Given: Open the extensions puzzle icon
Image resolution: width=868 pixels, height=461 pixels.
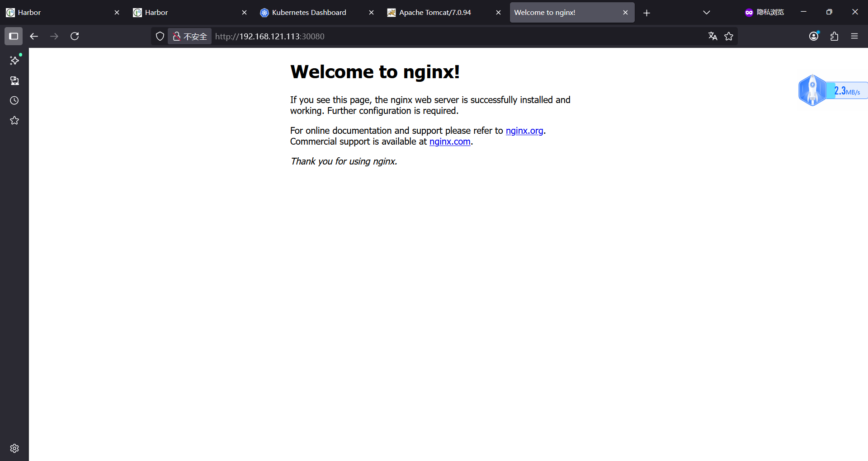Looking at the screenshot, I should tap(834, 36).
